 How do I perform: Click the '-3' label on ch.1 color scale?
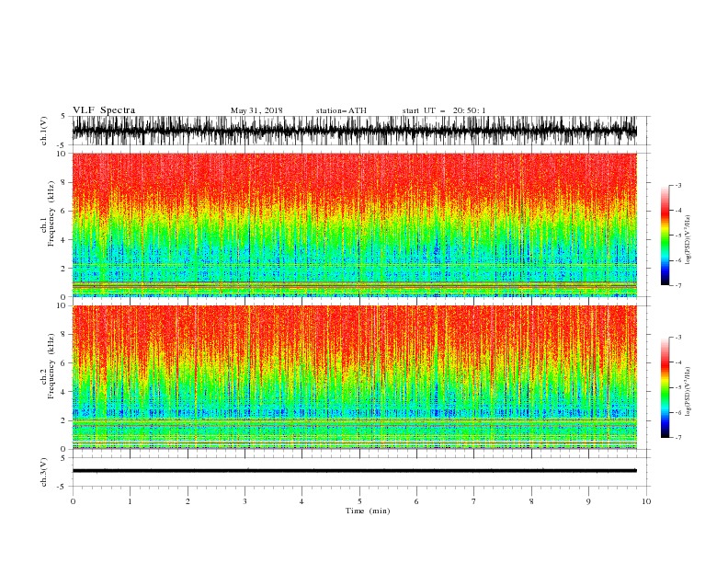tap(677, 185)
